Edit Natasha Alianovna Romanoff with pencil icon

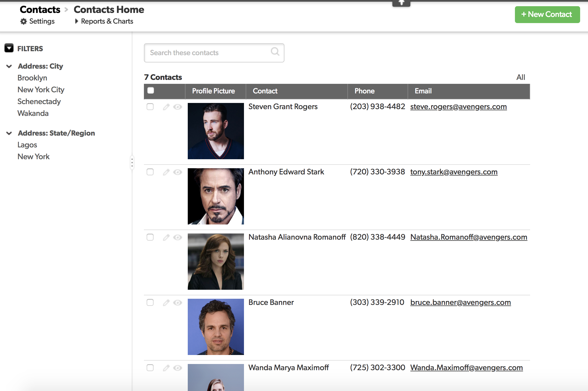point(166,237)
